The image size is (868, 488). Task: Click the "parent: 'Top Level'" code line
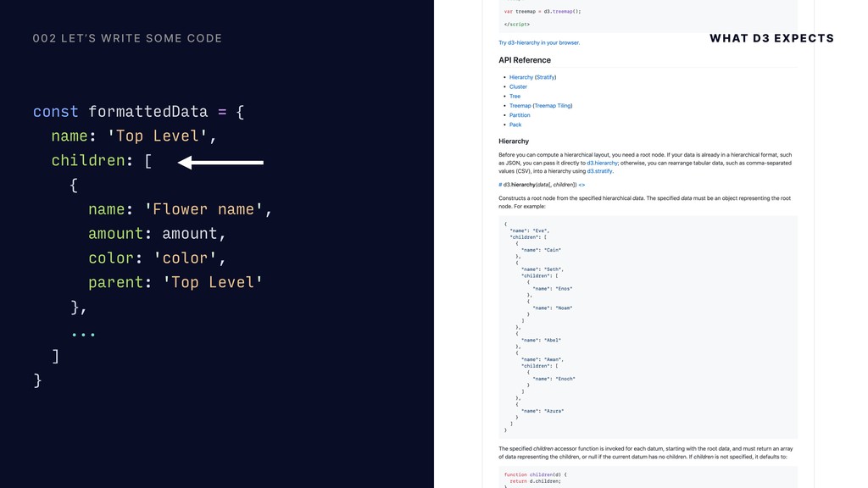pyautogui.click(x=175, y=282)
